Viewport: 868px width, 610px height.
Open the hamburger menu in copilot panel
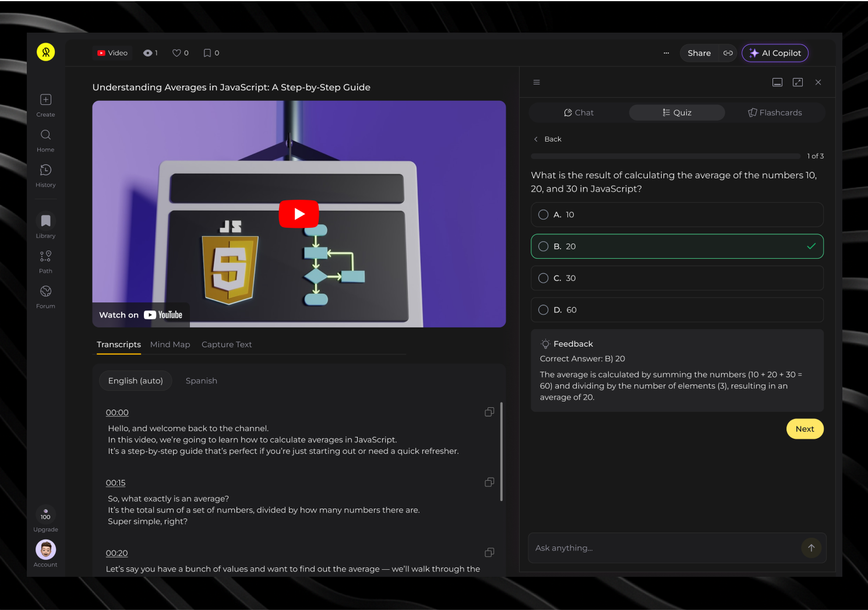537,82
